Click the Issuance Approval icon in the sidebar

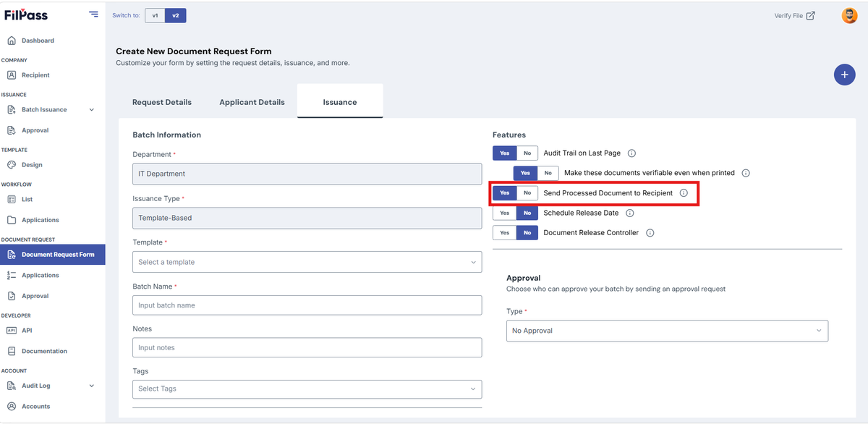[x=12, y=130]
